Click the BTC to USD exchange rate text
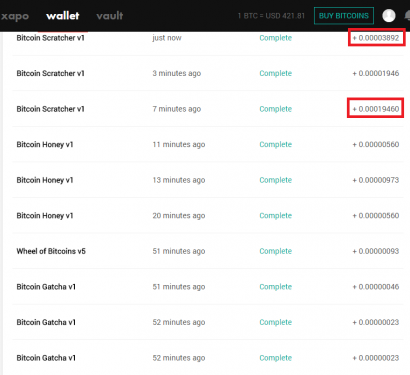Image resolution: width=410 pixels, height=375 pixels. click(271, 16)
